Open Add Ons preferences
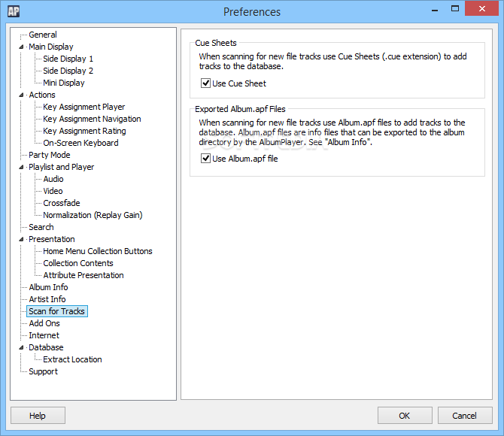Viewport: 504px width, 436px height. point(44,323)
